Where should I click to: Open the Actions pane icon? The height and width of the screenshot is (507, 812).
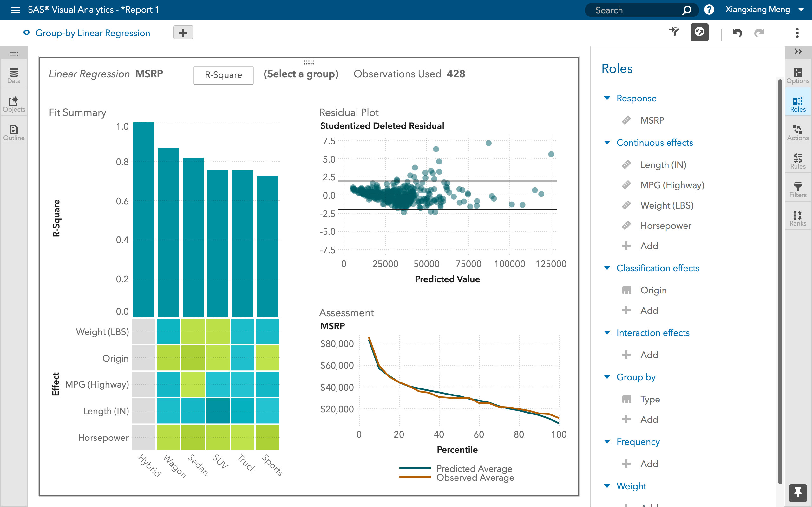[798, 132]
